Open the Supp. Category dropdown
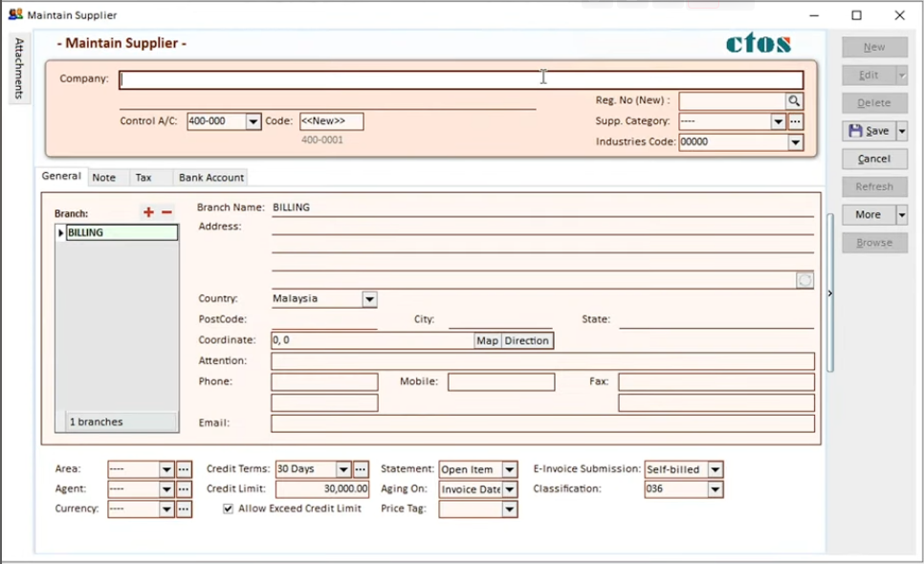Screen dimensions: 924x564 click(x=779, y=121)
